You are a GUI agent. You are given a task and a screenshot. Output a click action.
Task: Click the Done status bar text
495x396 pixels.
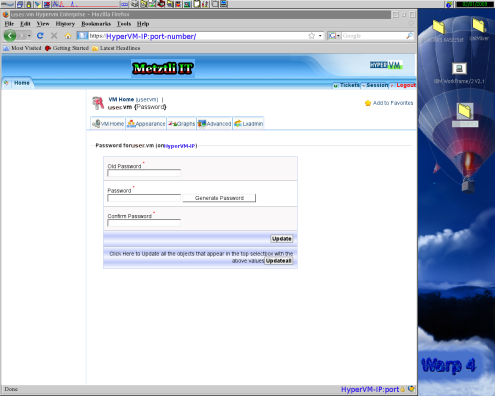click(x=11, y=389)
